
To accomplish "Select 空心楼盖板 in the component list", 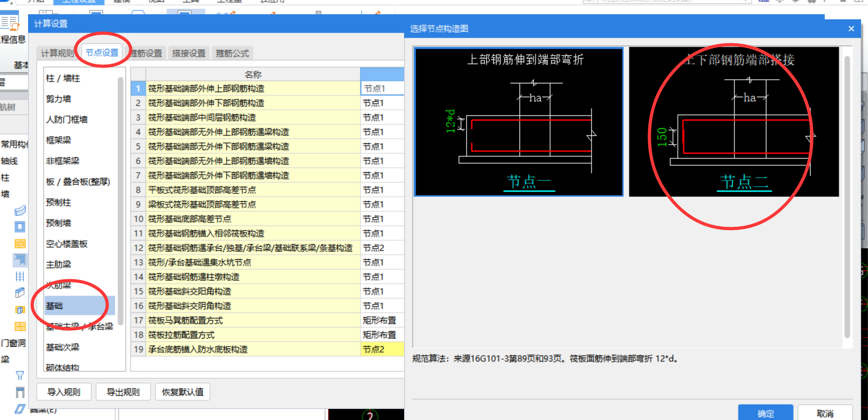I will point(67,244).
